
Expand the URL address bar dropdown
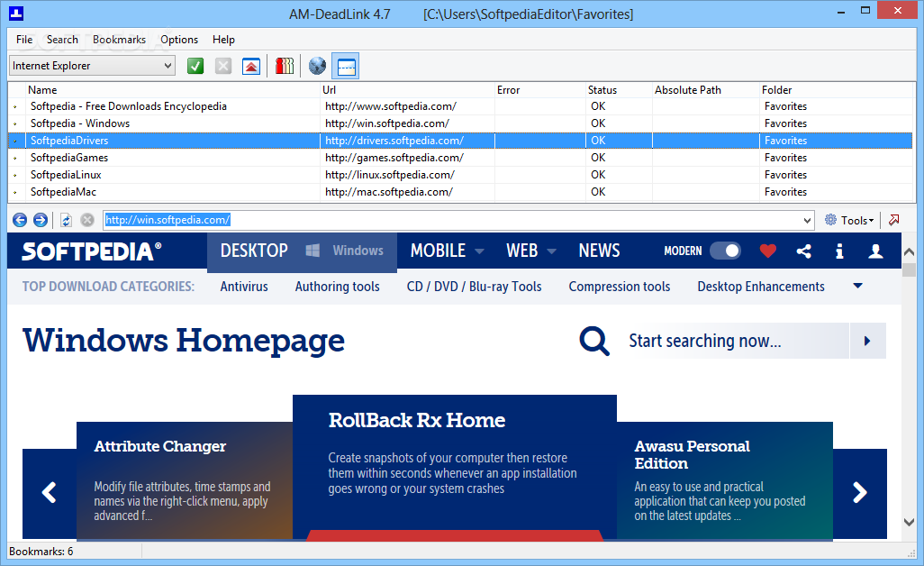(807, 221)
